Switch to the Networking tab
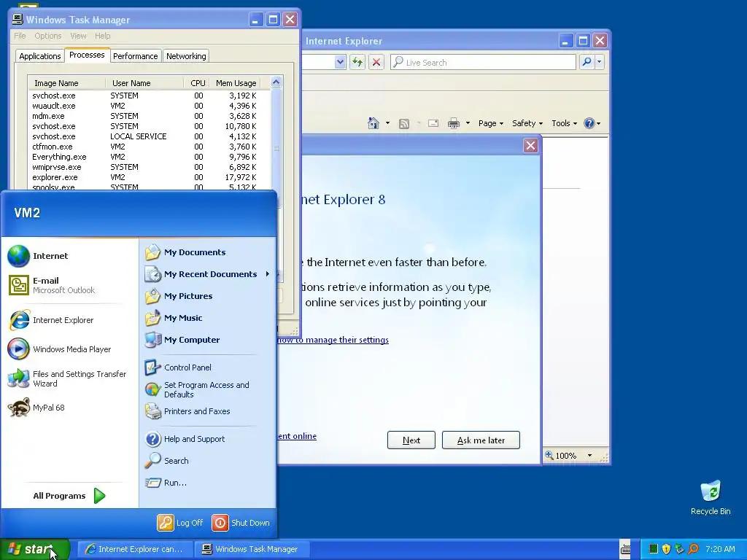The image size is (747, 560). 186,56
